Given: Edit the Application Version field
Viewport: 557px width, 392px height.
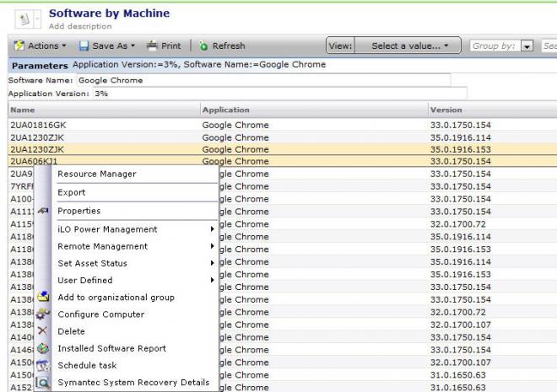Looking at the screenshot, I should tap(279, 94).
